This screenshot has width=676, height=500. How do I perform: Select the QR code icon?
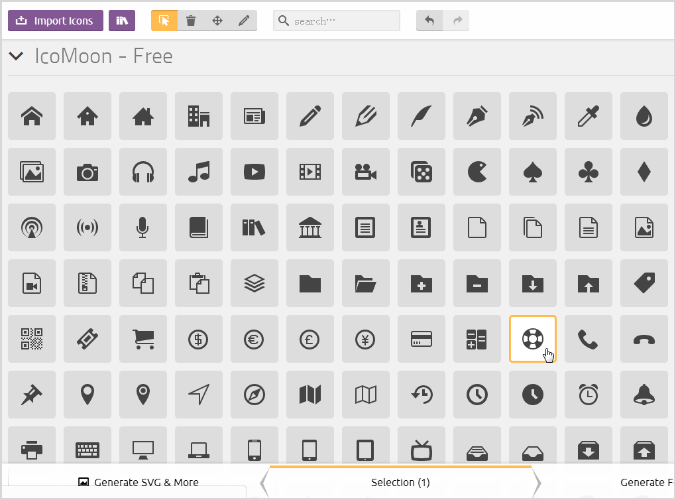pyautogui.click(x=32, y=339)
